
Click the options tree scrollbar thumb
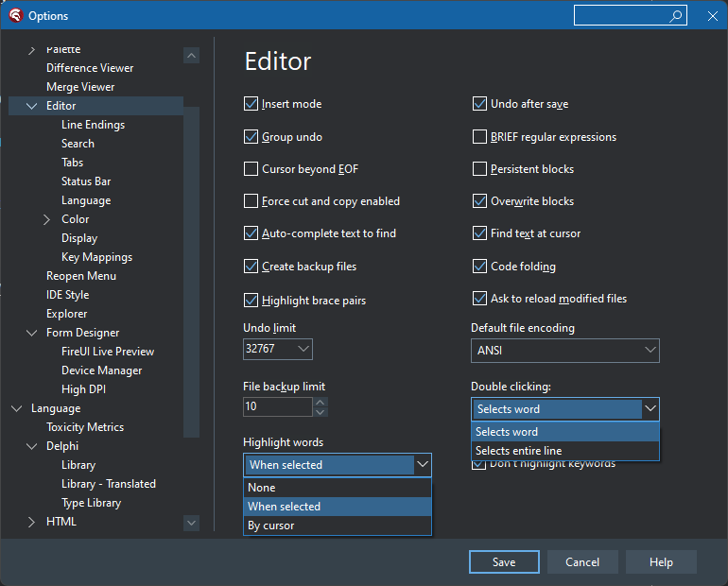[191, 272]
